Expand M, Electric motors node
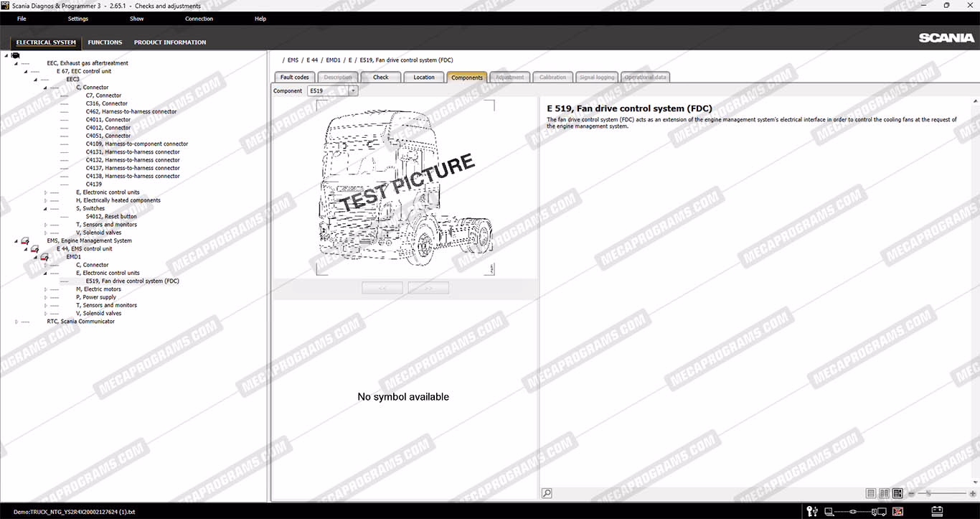The height and width of the screenshot is (519, 980). [45, 289]
